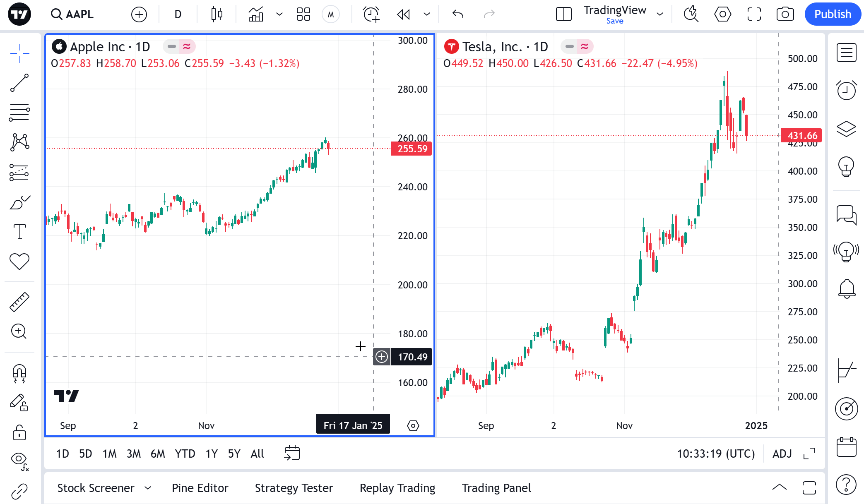
Task: Open the Stock Screener dropdown arrow
Action: (x=148, y=488)
